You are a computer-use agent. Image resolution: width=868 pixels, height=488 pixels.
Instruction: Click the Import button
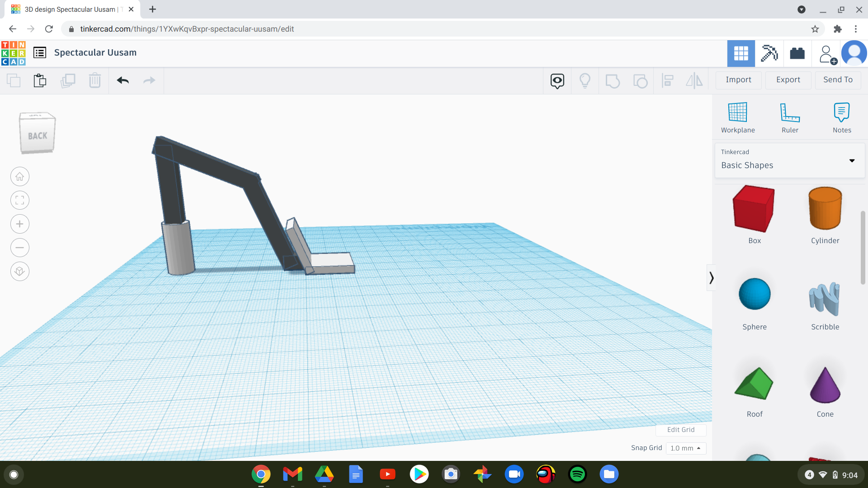739,80
